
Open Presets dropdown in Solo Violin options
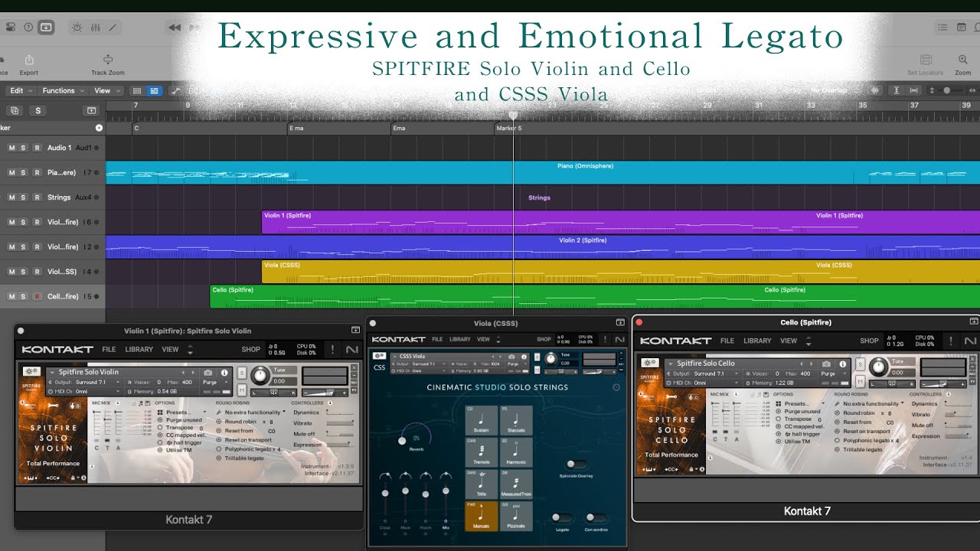pos(181,412)
